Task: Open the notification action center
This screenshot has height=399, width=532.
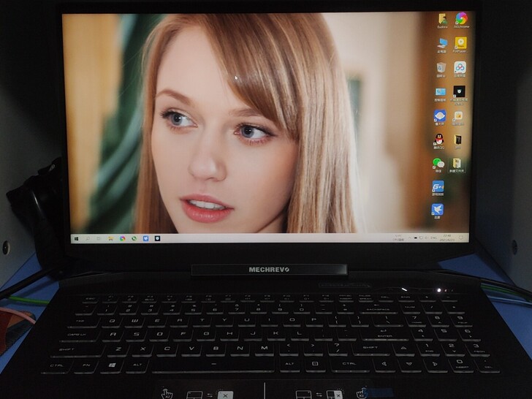Action: tap(460, 238)
